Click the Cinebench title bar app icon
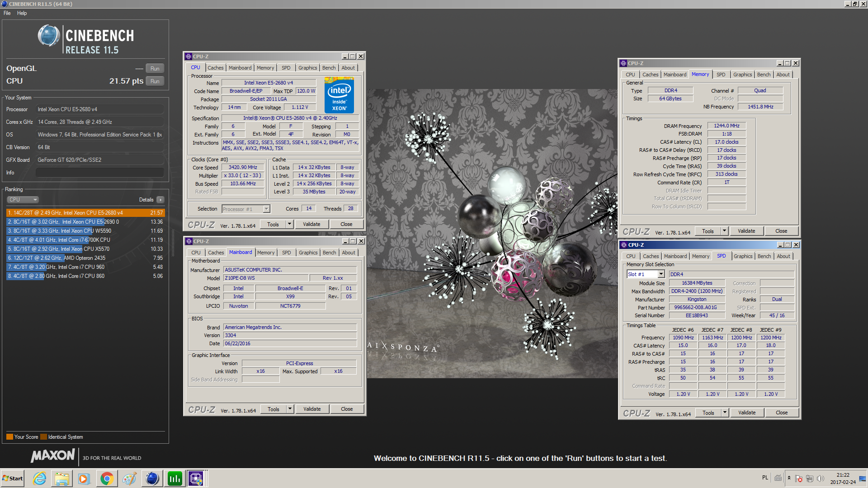This screenshot has width=868, height=488. (4, 4)
